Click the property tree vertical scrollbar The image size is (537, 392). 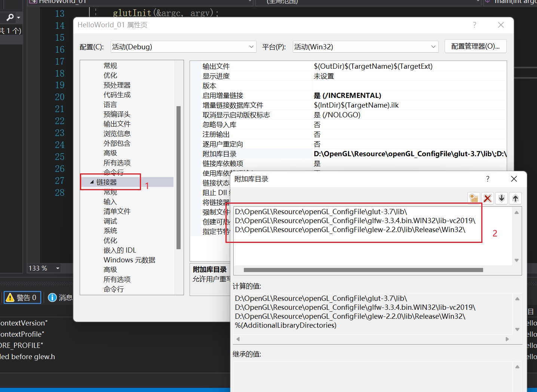178,178
